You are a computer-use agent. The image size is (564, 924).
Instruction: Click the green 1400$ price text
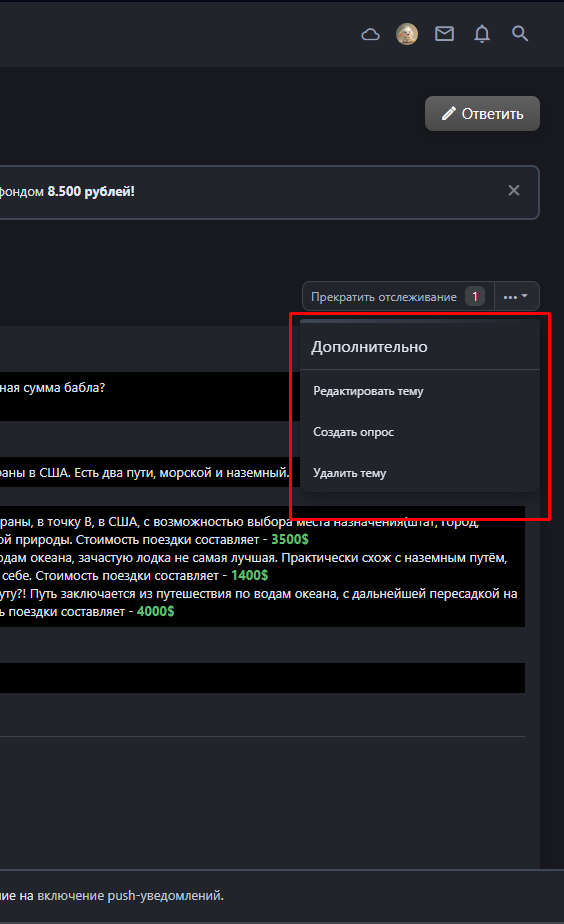tap(250, 576)
